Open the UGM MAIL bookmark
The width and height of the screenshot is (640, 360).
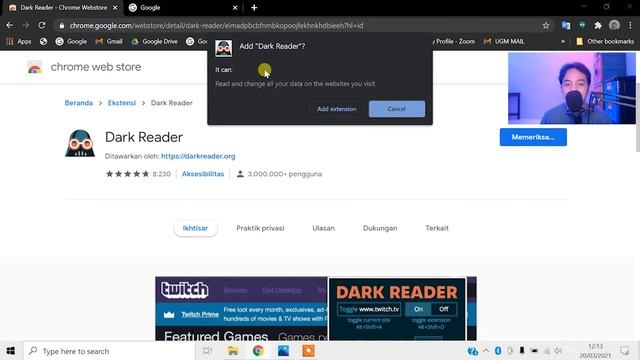coord(504,41)
